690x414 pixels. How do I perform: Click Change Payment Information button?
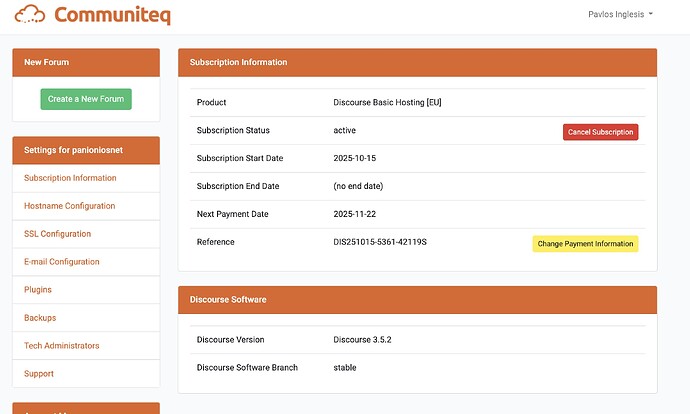tap(585, 244)
